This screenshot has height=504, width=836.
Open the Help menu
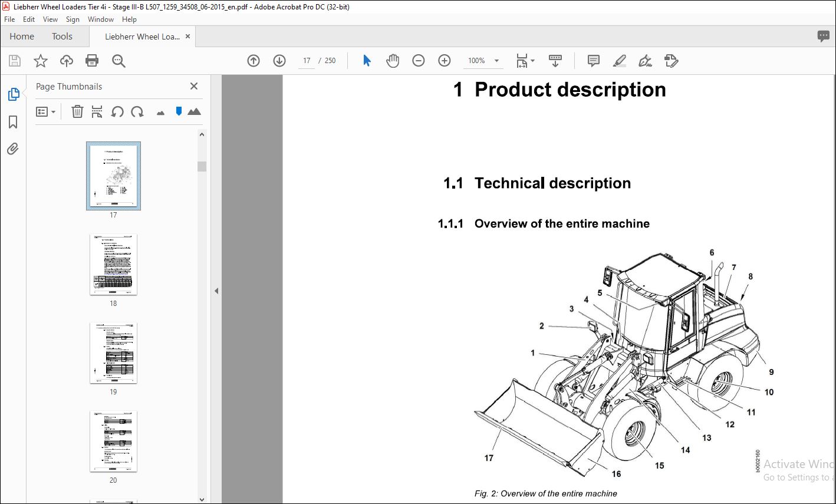pyautogui.click(x=129, y=19)
